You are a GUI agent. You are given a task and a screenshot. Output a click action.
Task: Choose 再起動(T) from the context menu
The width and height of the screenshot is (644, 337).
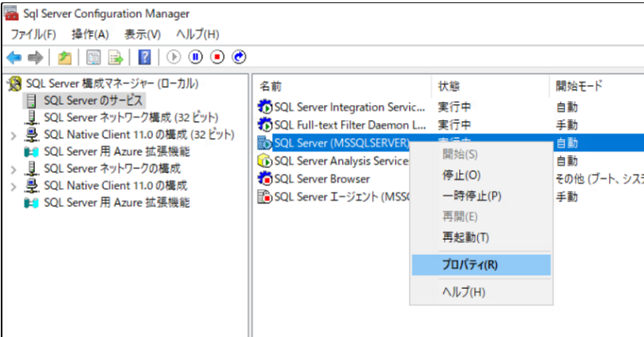pos(481,237)
